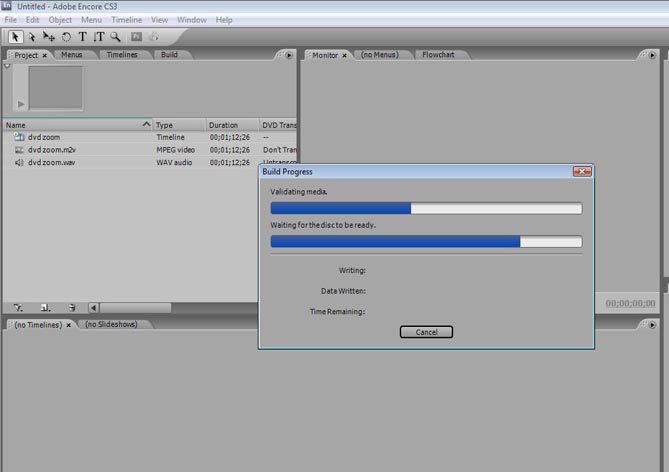Choose the Move tool in toolbar
Image resolution: width=669 pixels, height=472 pixels.
49,37
